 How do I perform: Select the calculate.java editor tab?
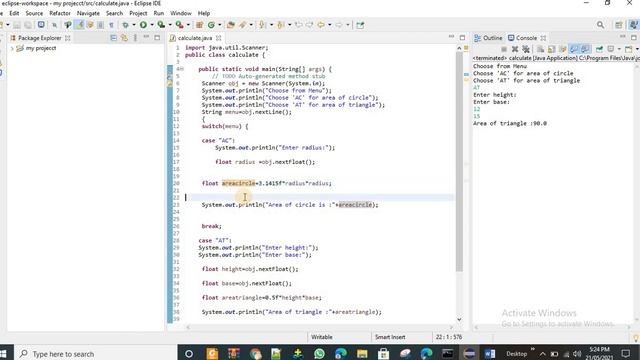[195, 38]
